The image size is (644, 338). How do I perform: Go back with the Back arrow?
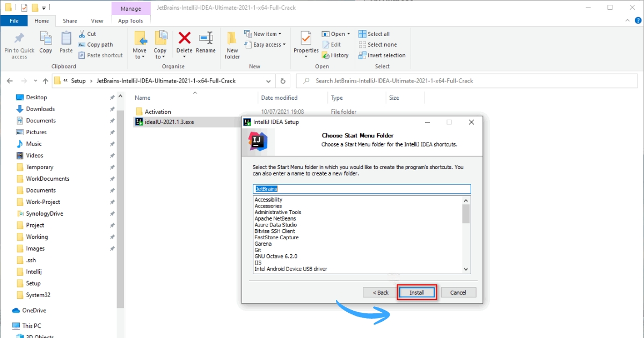10,81
